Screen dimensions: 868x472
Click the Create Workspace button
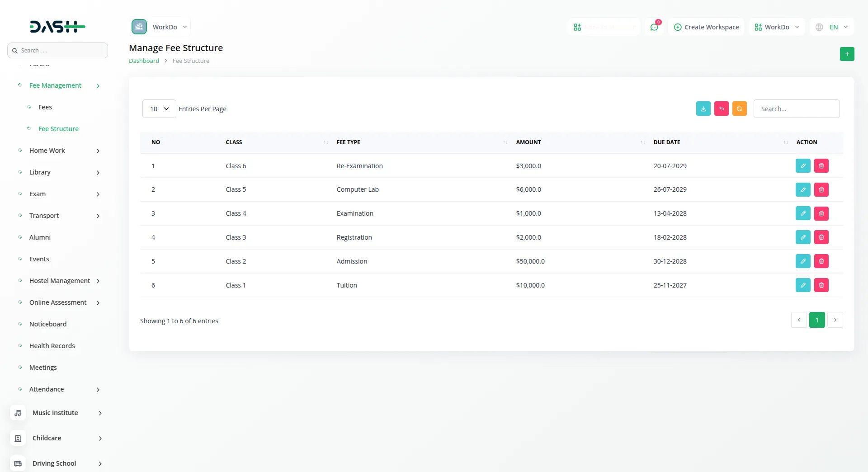706,27
